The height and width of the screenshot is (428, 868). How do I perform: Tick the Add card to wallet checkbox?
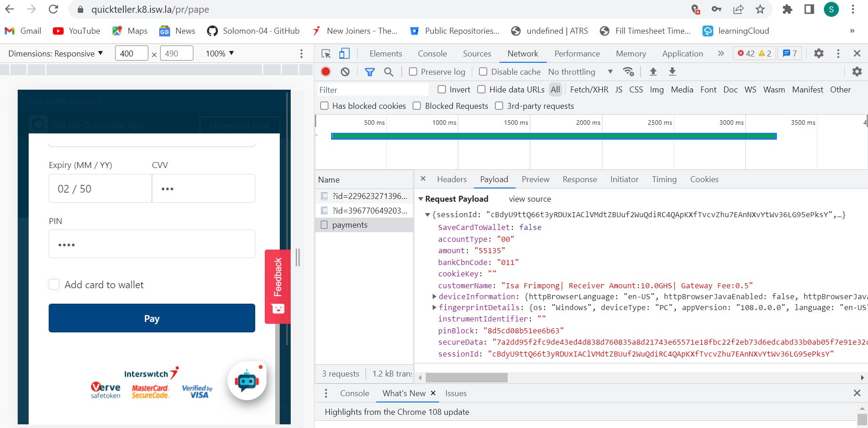[54, 285]
